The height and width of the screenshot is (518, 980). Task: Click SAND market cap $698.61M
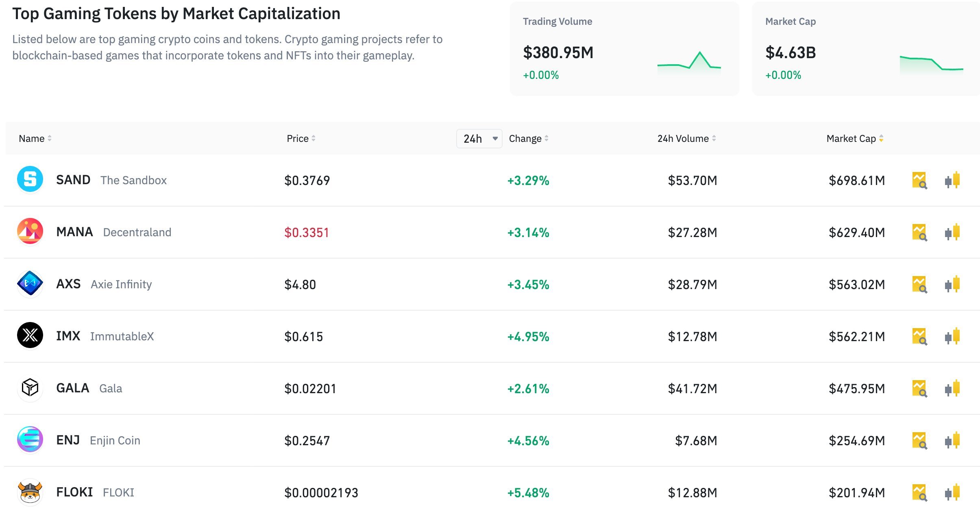(857, 180)
